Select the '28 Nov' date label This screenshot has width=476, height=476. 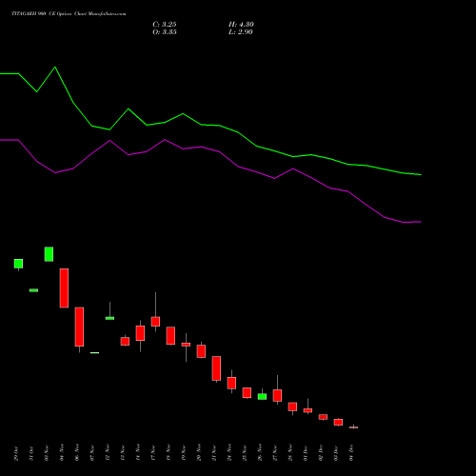click(290, 452)
